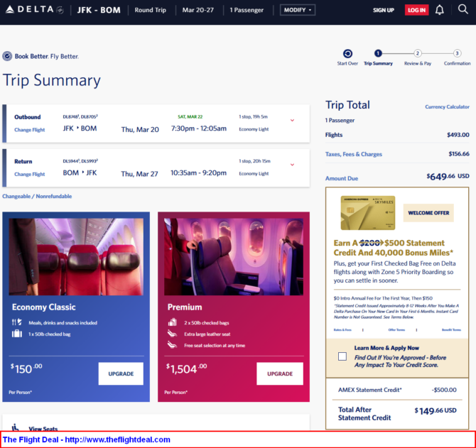Upgrade to Economy Classic
This screenshot has height=448, width=476.
tap(121, 373)
